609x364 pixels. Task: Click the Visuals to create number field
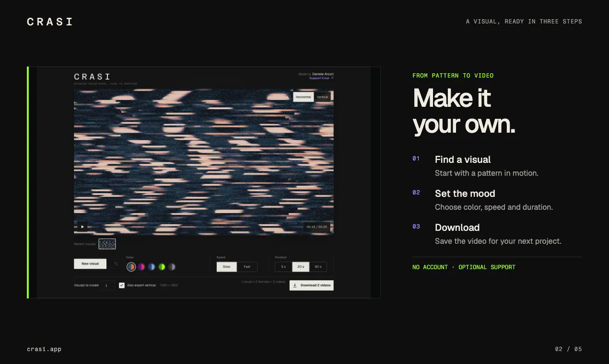click(x=108, y=285)
